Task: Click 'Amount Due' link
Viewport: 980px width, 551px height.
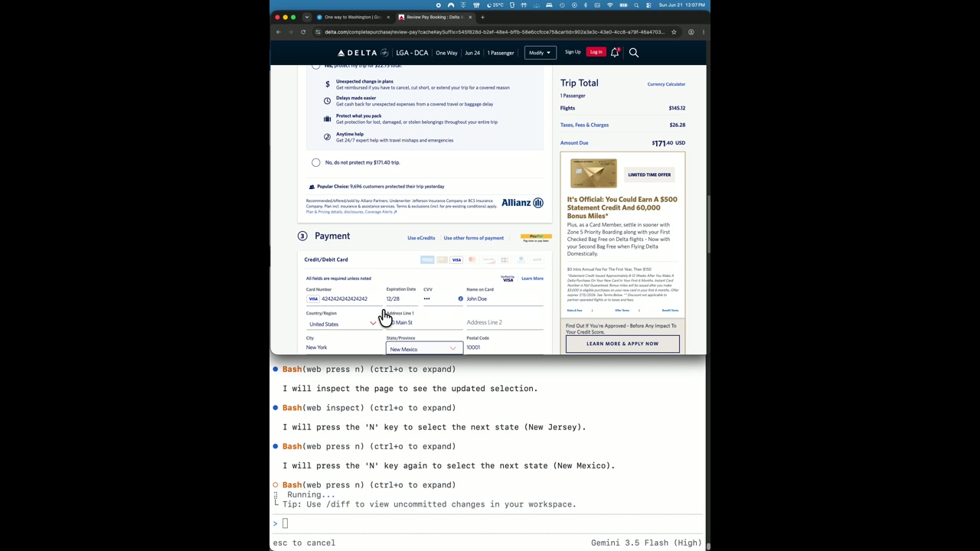Action: [x=574, y=142]
